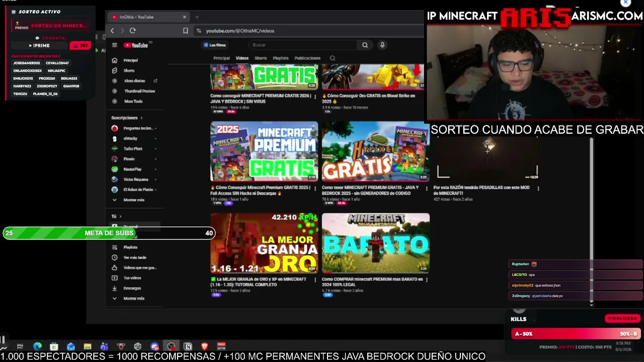644x362 pixels.
Task: Open the Hypixel GRATIS video thumbnail
Action: click(x=375, y=151)
